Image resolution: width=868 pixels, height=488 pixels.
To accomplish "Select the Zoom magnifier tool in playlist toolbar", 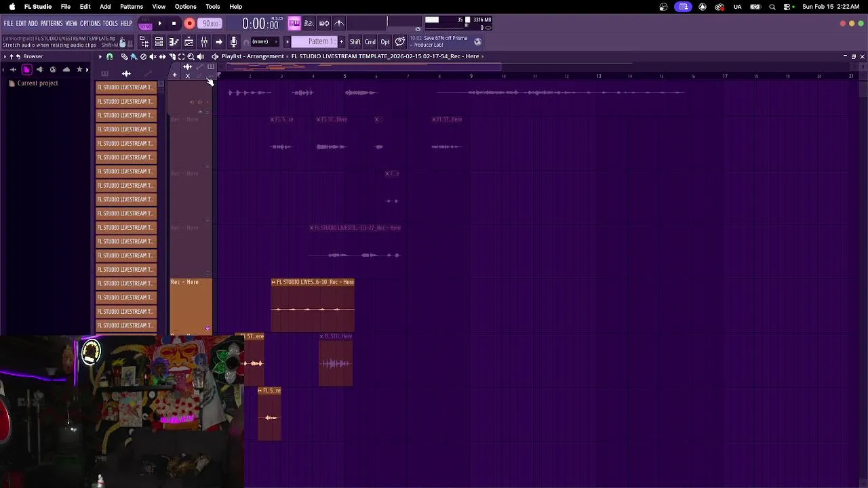I will pos(191,56).
